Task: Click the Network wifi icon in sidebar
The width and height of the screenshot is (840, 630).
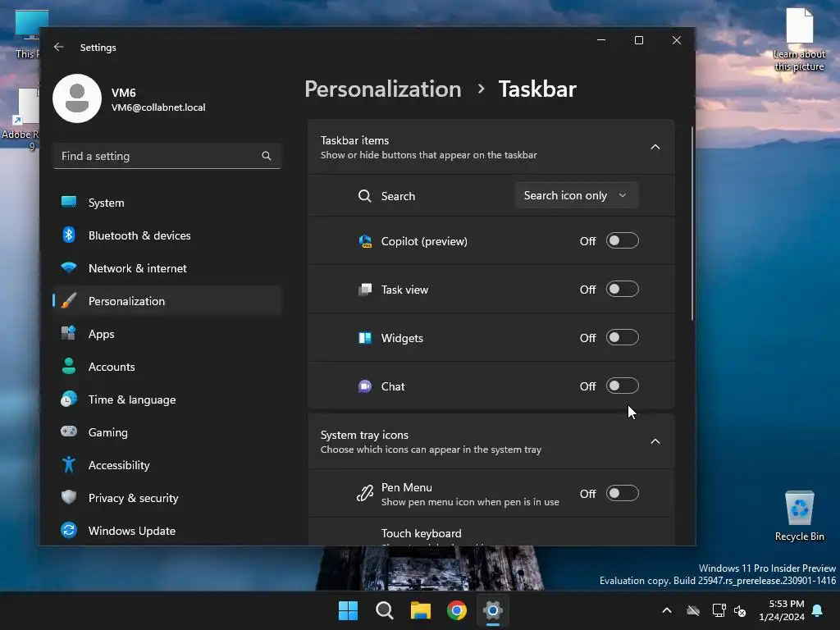Action: click(69, 267)
